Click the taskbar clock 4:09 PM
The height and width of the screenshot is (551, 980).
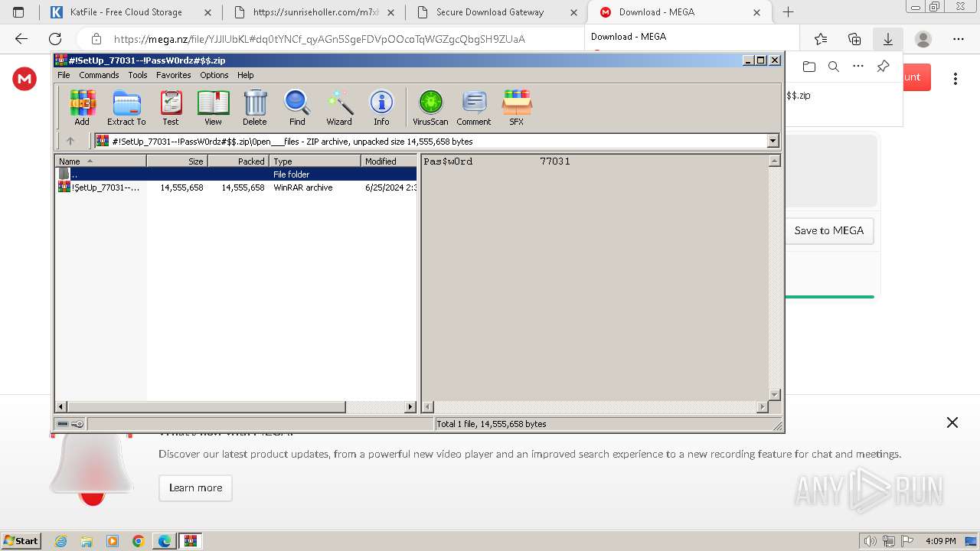pyautogui.click(x=939, y=541)
